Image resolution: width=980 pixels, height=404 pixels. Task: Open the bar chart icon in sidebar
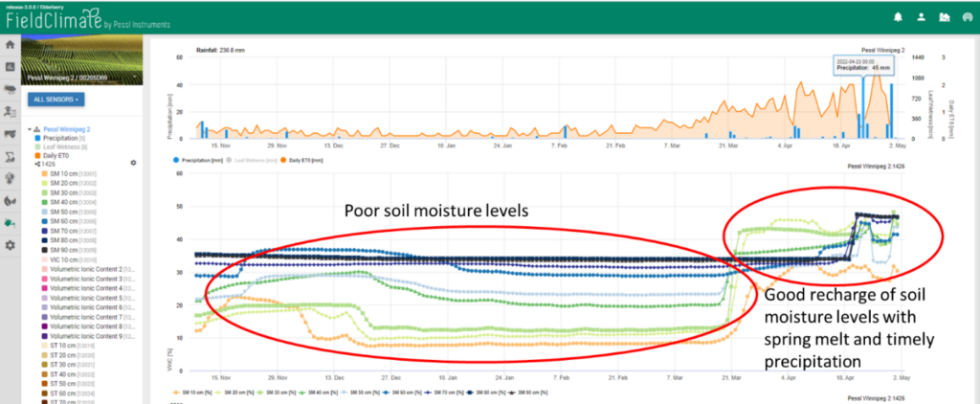[10, 67]
